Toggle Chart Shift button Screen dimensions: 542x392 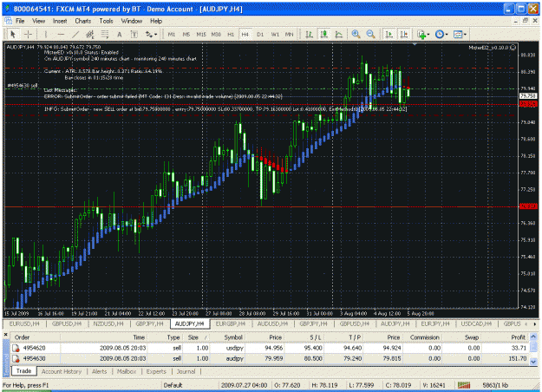point(404,34)
